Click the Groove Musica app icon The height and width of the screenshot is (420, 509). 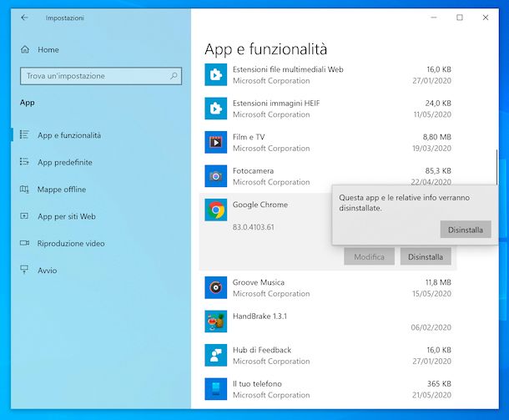point(216,287)
